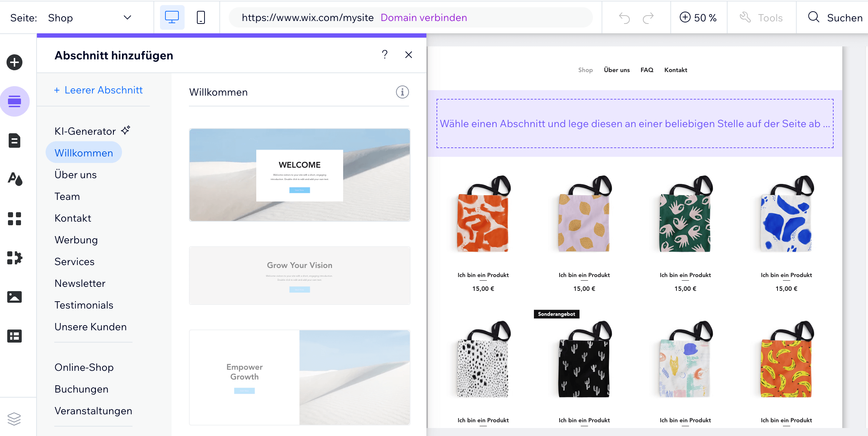Open the CMS table icon
The height and width of the screenshot is (436, 868).
point(14,336)
